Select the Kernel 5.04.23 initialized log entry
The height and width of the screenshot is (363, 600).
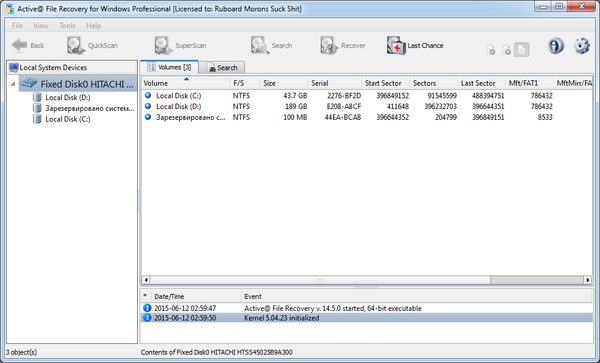(x=367, y=318)
